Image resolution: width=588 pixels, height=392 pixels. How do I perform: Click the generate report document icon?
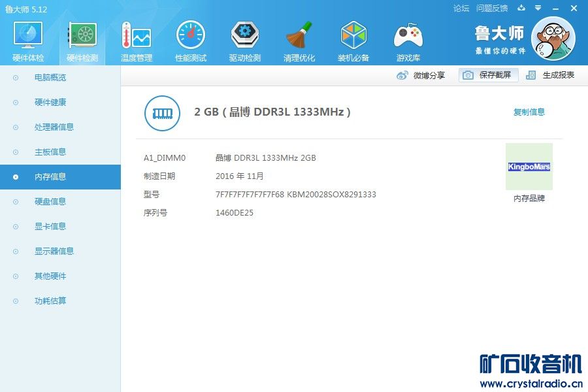[531, 75]
